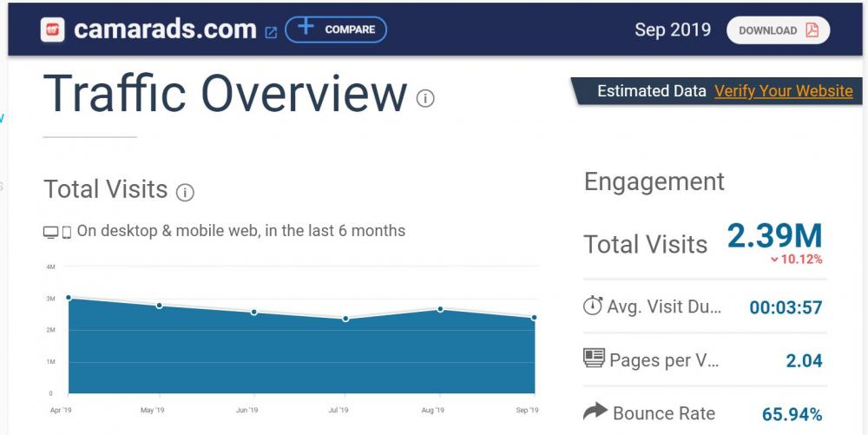Select the Sep '19 data point on chart
Viewport: 868px width, 435px height.
click(x=534, y=318)
